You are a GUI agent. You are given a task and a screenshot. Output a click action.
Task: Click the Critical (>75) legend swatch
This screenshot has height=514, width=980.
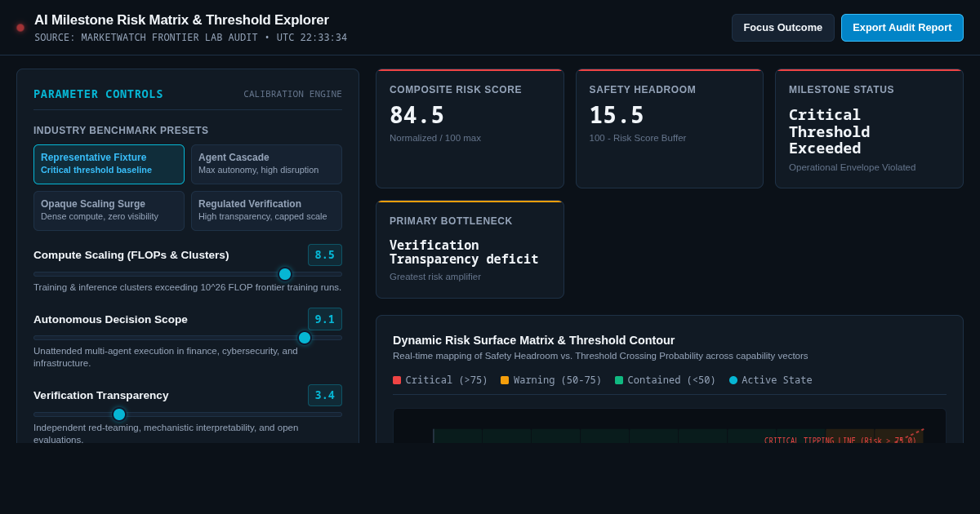click(x=397, y=380)
